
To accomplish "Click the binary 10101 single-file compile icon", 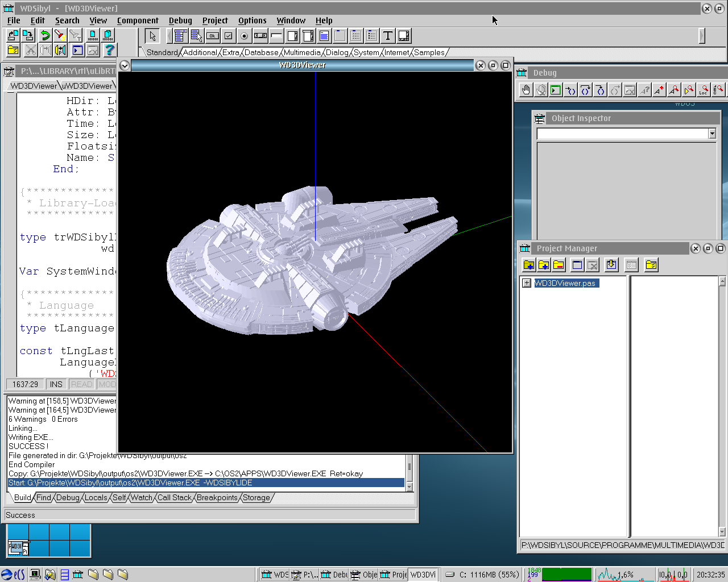I will click(x=93, y=35).
